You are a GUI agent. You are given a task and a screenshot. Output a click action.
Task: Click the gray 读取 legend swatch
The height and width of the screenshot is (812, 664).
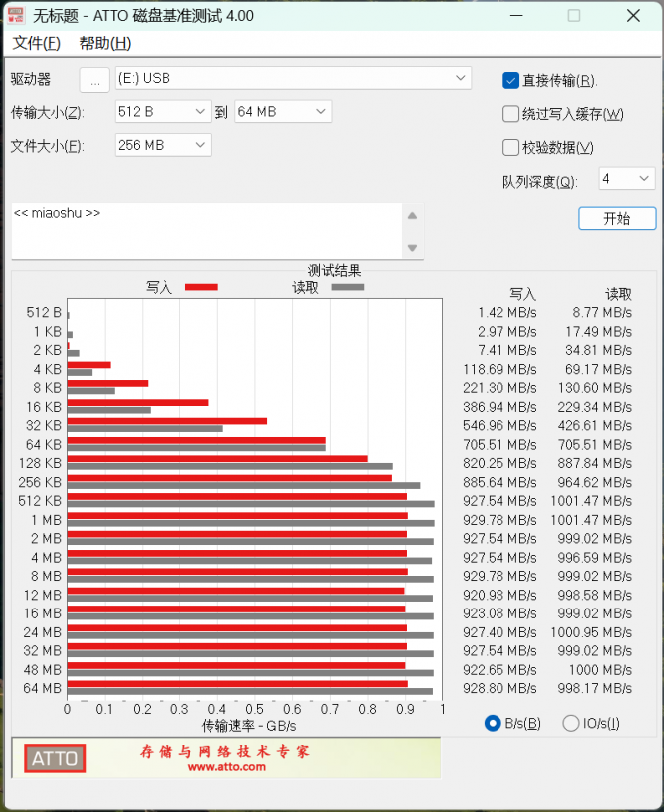coord(348,287)
